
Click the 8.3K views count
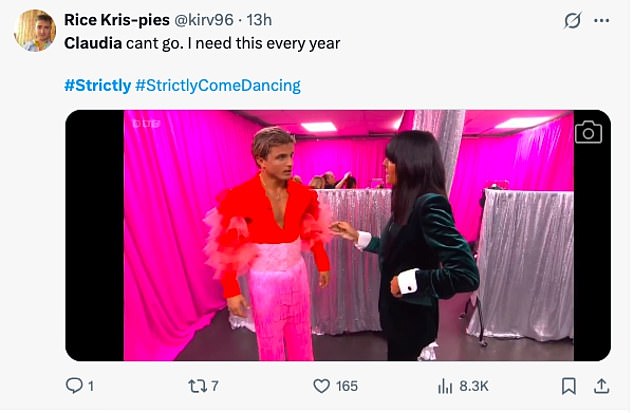473,386
